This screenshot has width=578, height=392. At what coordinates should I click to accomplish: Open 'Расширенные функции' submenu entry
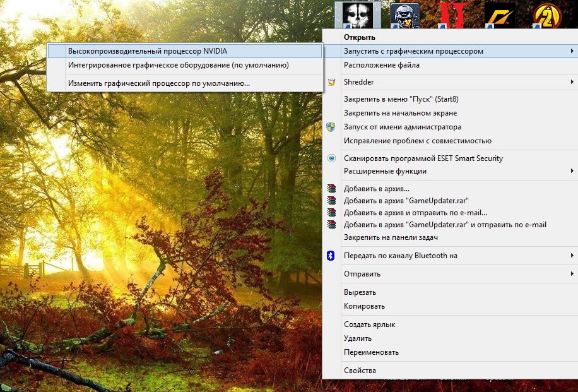click(x=450, y=170)
